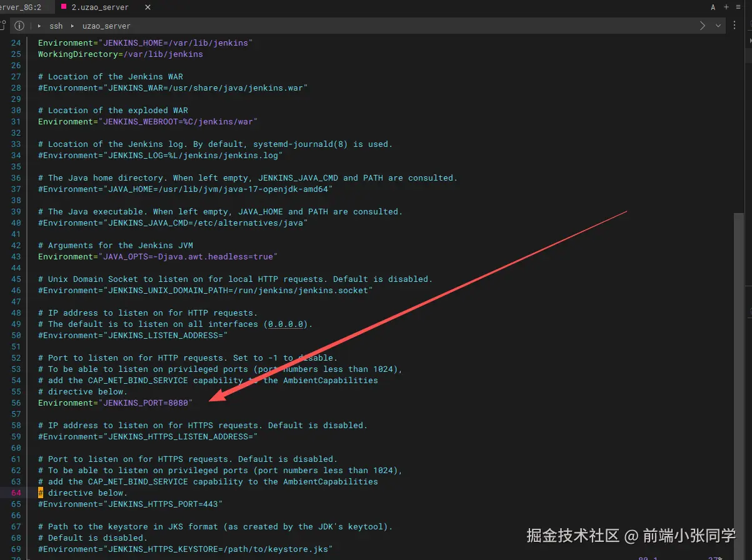
Task: Add a new tab with the plus icon
Action: point(726,7)
